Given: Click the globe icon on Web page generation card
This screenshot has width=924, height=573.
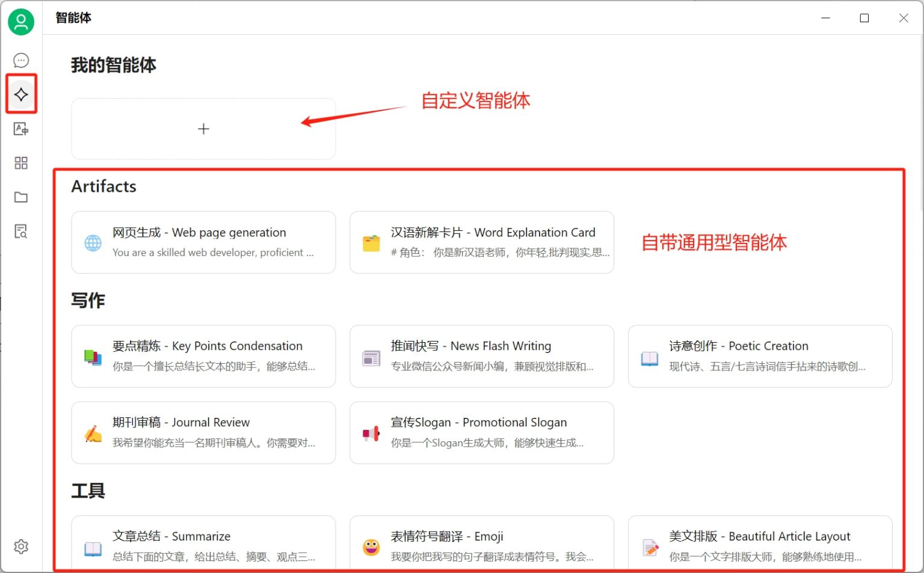Looking at the screenshot, I should coord(93,242).
